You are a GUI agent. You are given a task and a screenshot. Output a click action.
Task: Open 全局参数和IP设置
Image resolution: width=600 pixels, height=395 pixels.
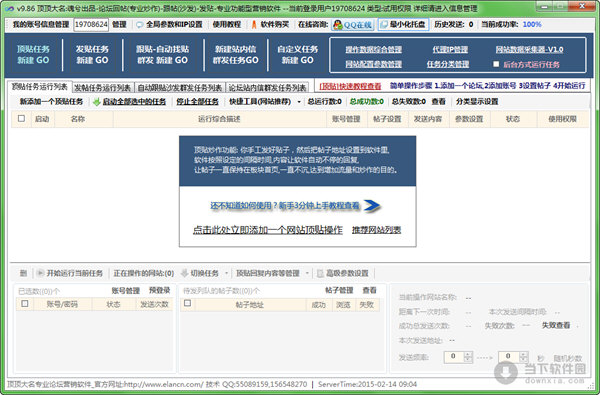[174, 24]
